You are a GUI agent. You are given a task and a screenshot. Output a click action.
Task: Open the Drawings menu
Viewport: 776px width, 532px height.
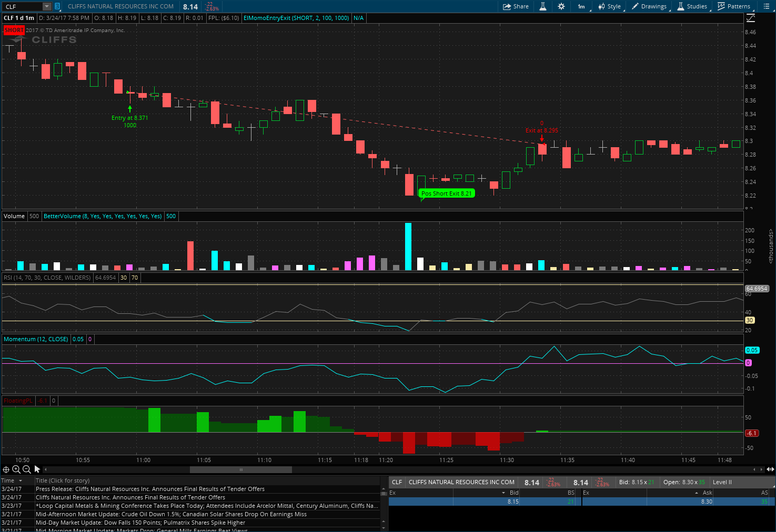649,6
